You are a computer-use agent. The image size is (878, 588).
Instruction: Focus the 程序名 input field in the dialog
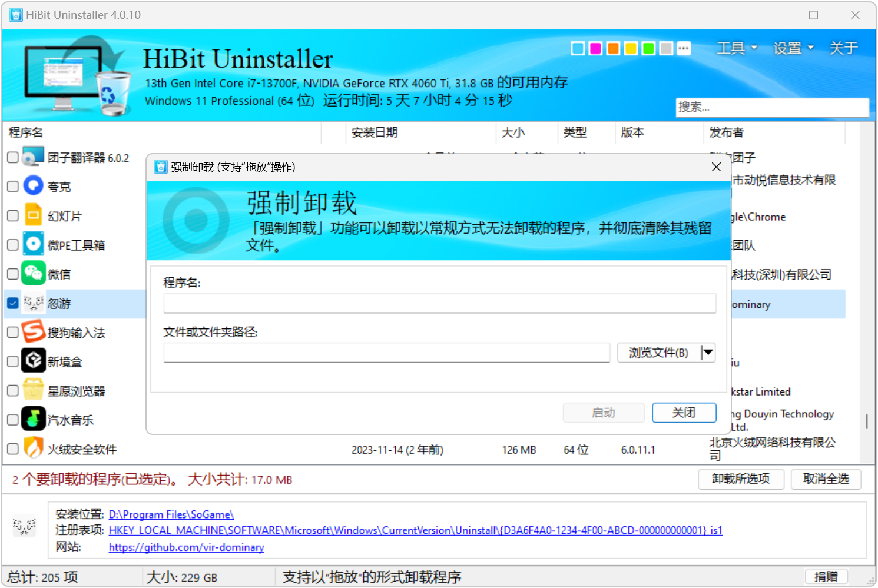(440, 303)
